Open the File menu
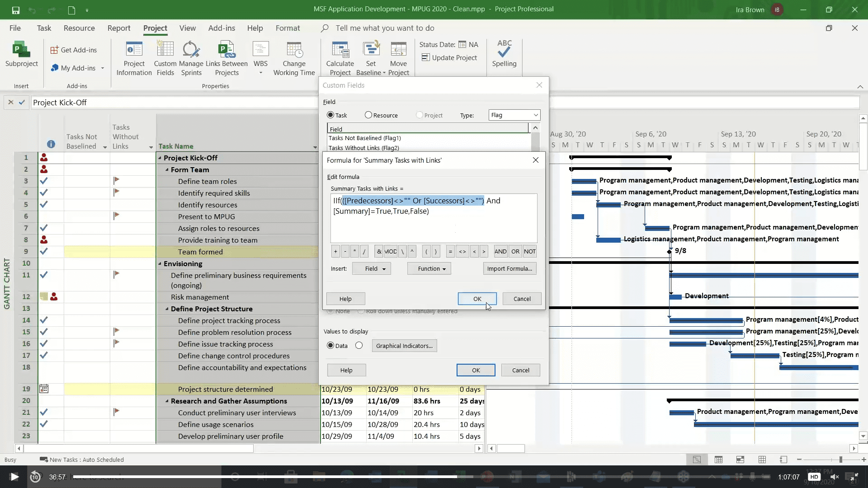 tap(15, 28)
